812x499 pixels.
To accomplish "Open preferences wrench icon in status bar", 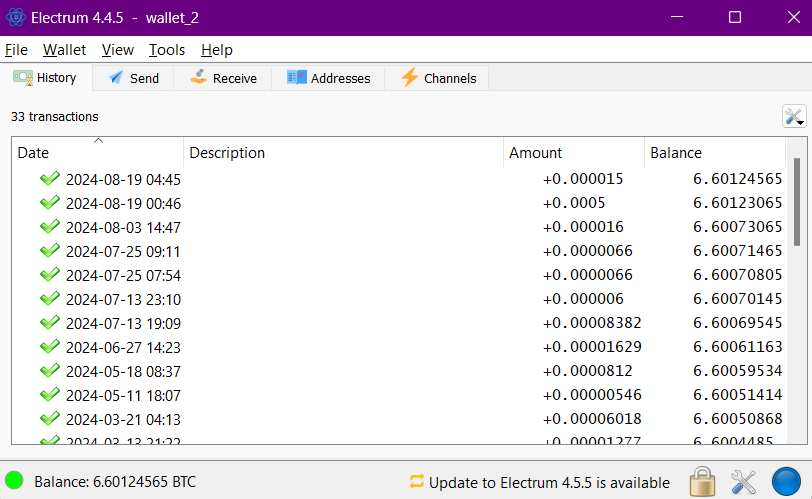I will point(743,481).
